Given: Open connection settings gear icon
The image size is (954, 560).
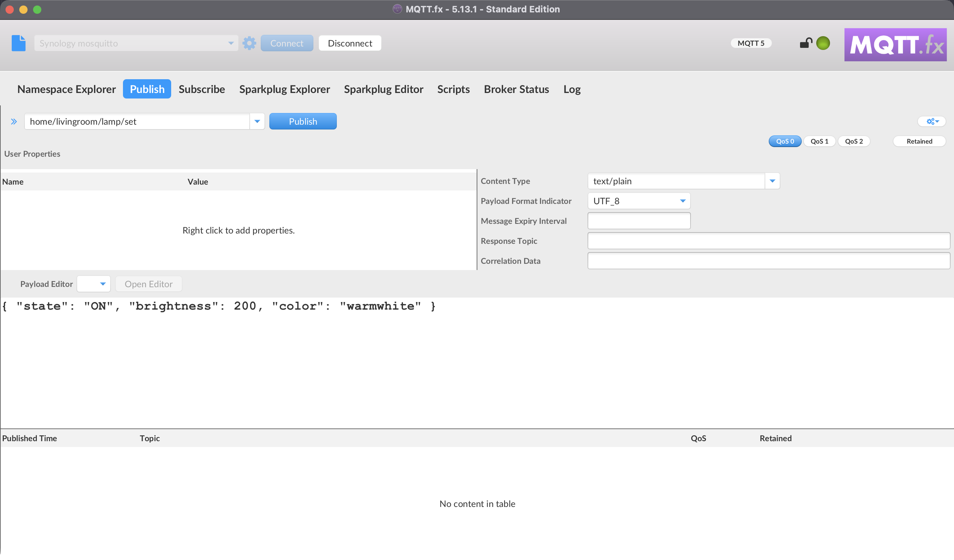Looking at the screenshot, I should pyautogui.click(x=249, y=43).
